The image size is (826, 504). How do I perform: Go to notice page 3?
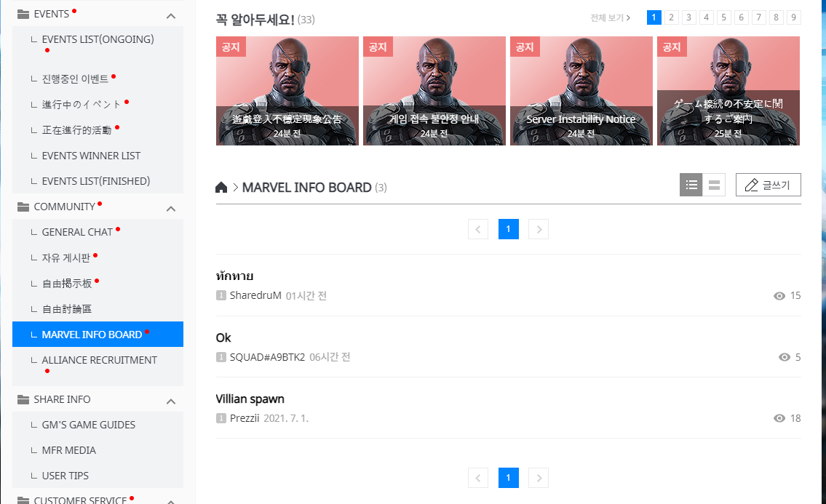pyautogui.click(x=688, y=17)
